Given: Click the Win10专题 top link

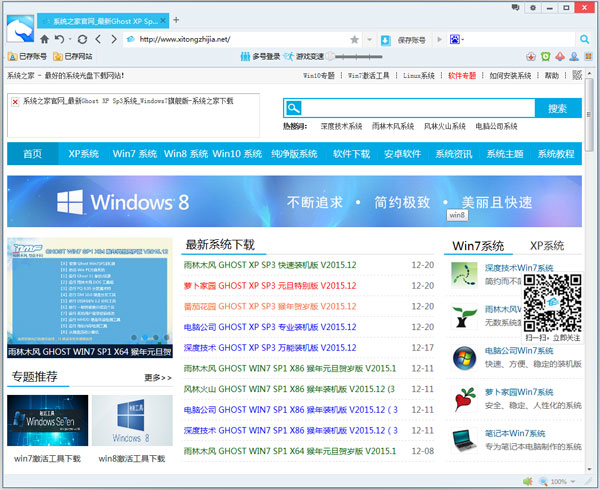Looking at the screenshot, I should click(319, 76).
